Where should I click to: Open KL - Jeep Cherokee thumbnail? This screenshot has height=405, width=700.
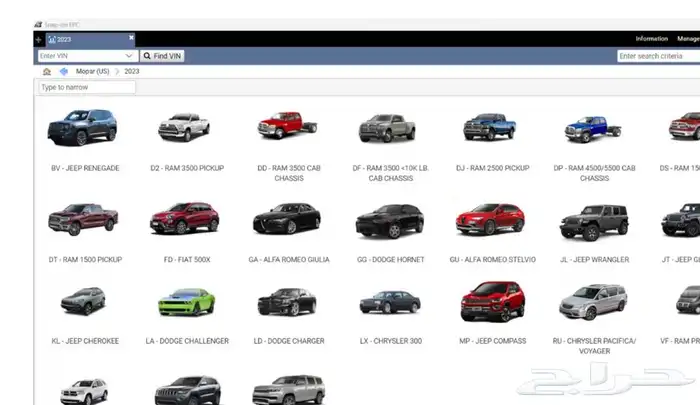click(x=83, y=301)
